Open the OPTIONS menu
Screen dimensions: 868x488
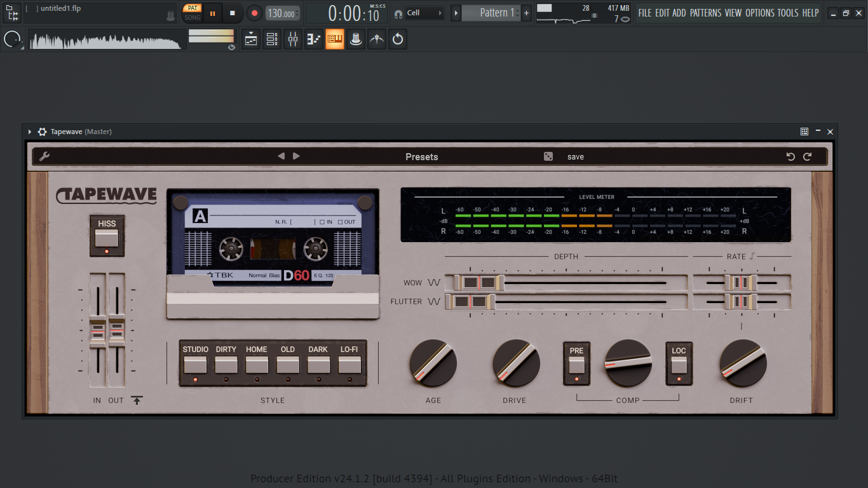pos(760,13)
